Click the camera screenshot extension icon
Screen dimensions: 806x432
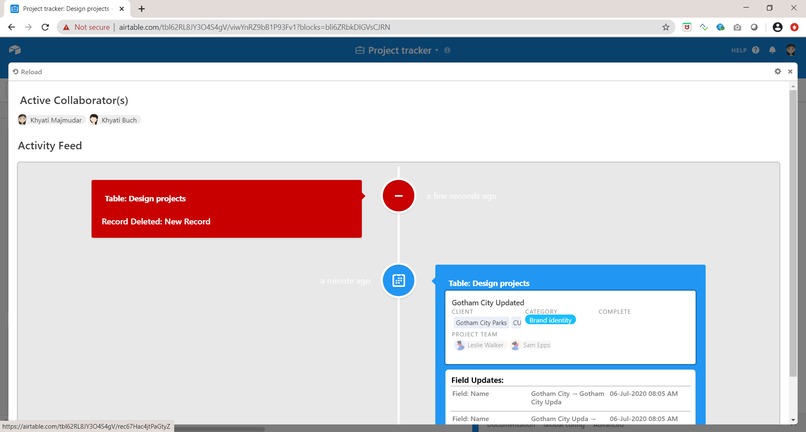(x=737, y=27)
